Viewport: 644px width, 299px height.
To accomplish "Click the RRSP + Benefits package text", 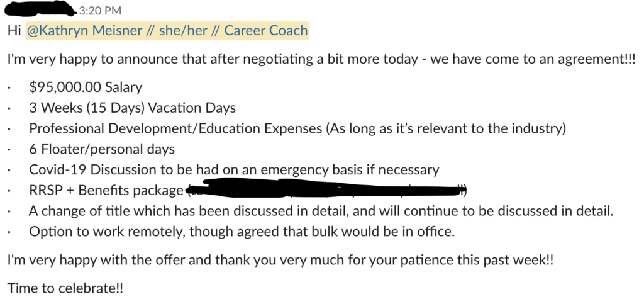I will click(x=106, y=190).
